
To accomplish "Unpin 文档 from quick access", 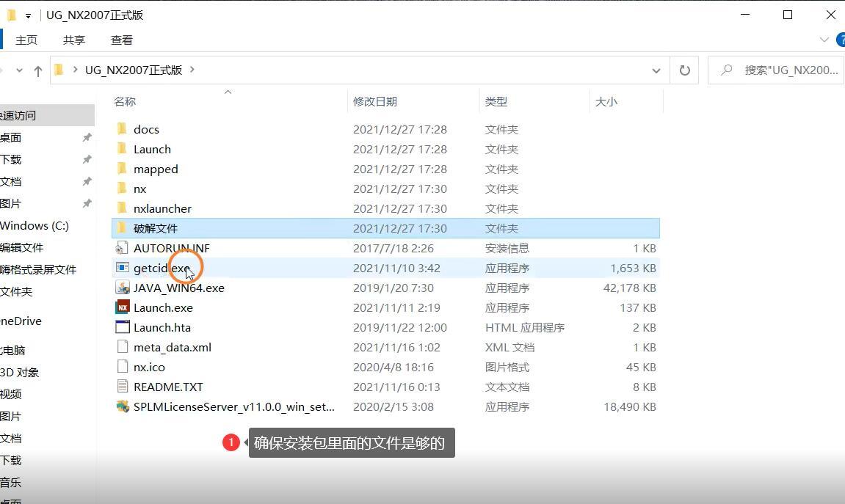I will 87,181.
